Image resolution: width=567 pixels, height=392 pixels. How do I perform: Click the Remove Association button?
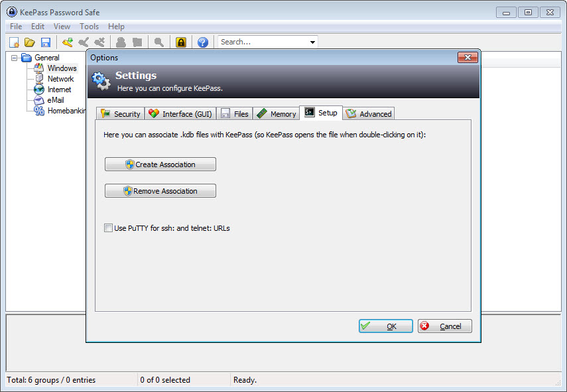[160, 191]
